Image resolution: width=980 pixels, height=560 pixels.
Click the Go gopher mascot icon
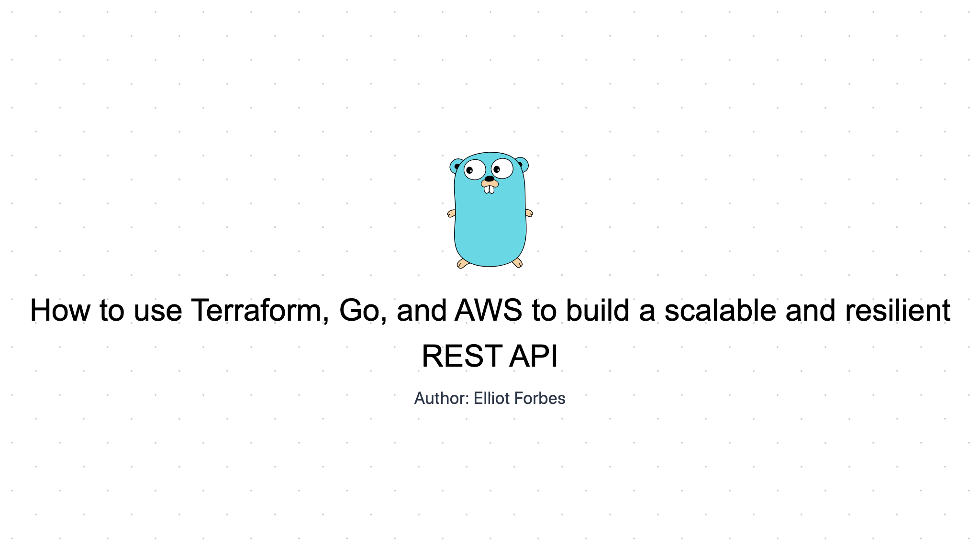point(490,210)
